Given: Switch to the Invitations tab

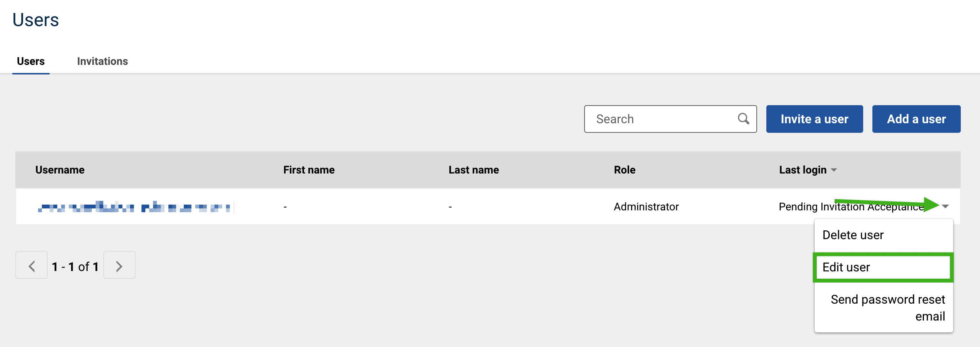Looking at the screenshot, I should (x=102, y=61).
